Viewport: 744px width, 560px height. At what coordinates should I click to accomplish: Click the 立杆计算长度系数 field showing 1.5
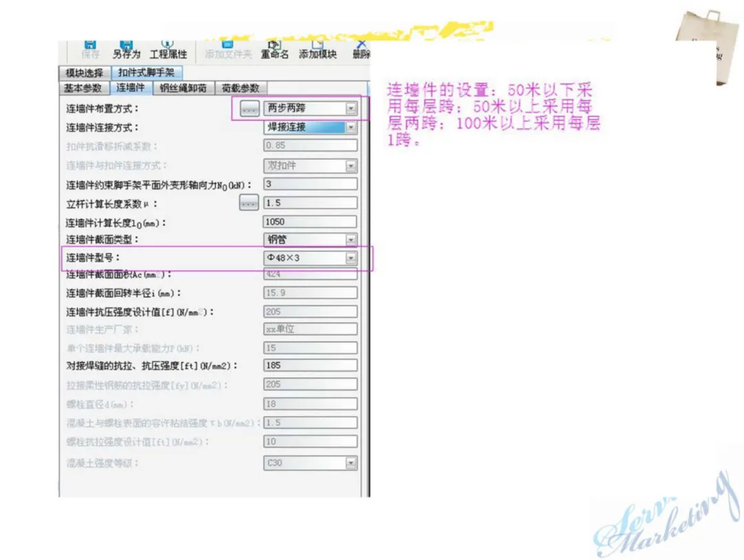coord(310,203)
